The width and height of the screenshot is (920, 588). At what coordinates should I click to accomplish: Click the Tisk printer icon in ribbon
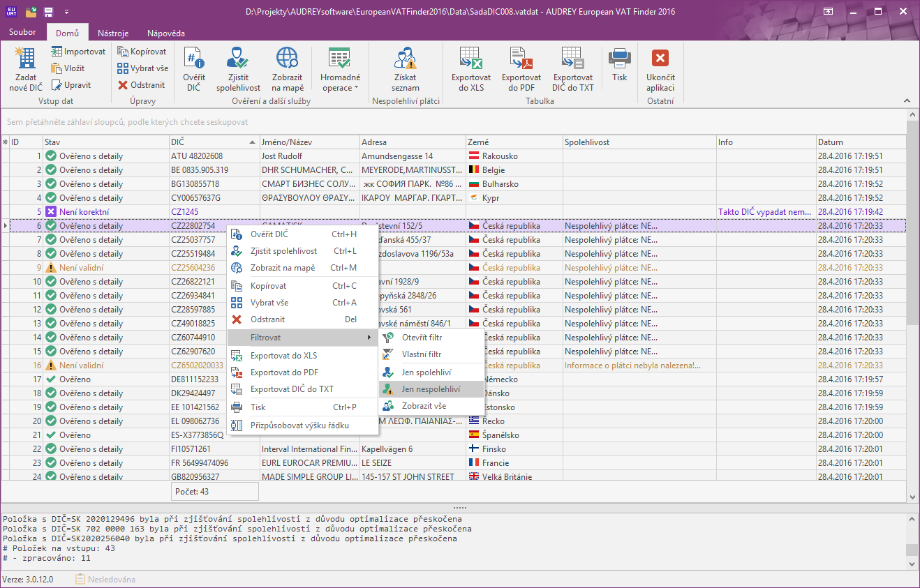pyautogui.click(x=619, y=59)
